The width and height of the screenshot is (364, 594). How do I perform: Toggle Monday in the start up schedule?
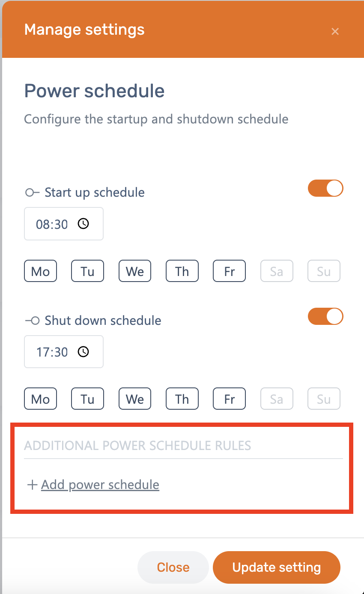pos(40,271)
